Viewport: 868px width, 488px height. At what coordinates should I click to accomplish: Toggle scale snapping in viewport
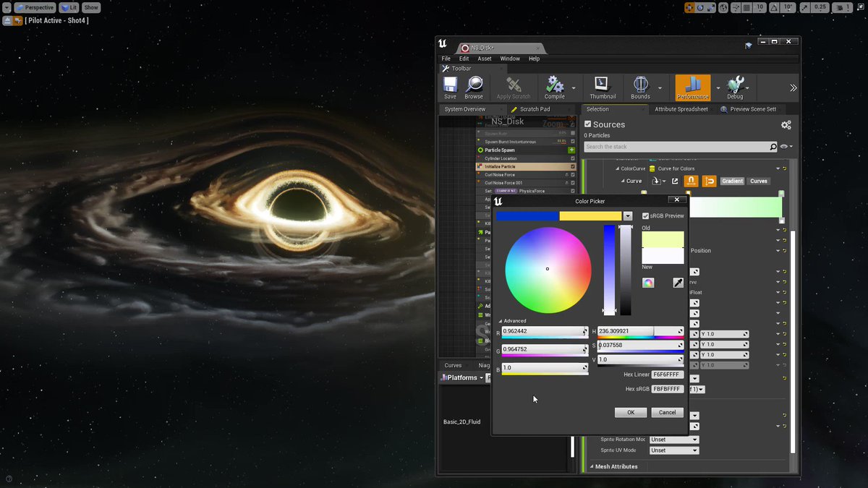pos(805,7)
